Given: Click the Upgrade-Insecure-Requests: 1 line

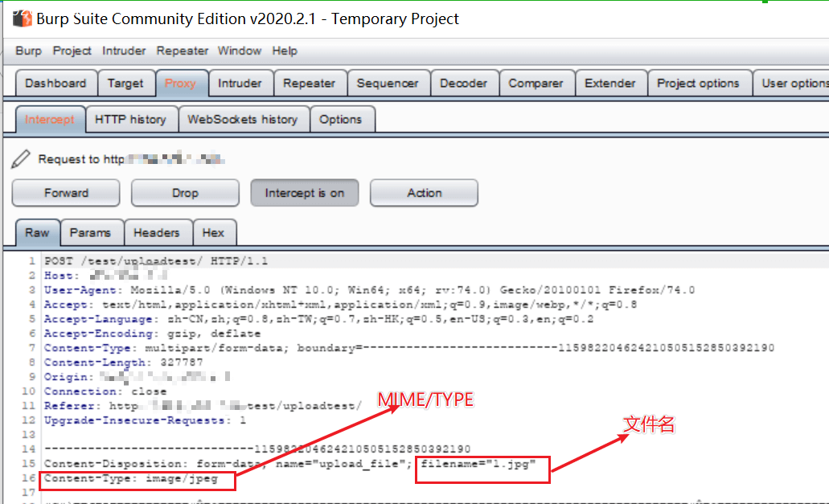Looking at the screenshot, I should (145, 420).
